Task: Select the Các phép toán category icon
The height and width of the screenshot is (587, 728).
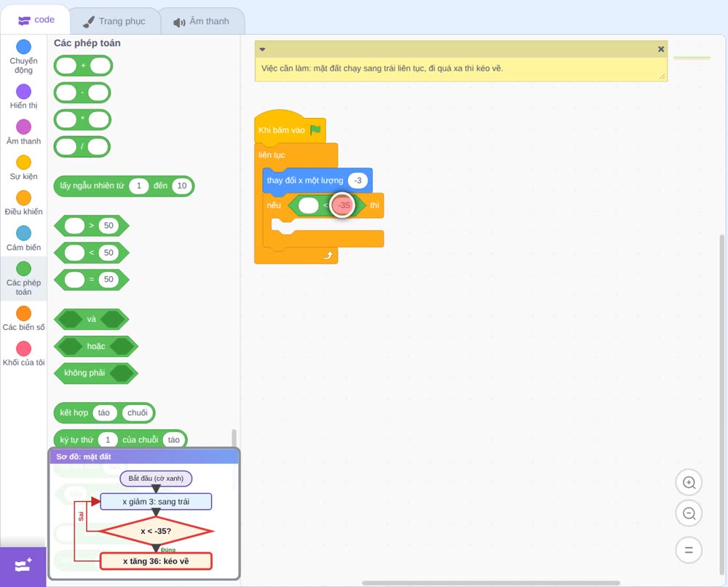Action: tap(24, 269)
